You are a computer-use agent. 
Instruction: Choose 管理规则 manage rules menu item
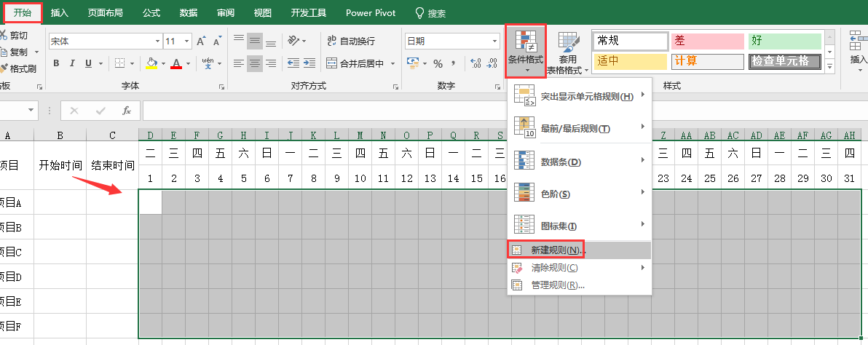(x=580, y=285)
